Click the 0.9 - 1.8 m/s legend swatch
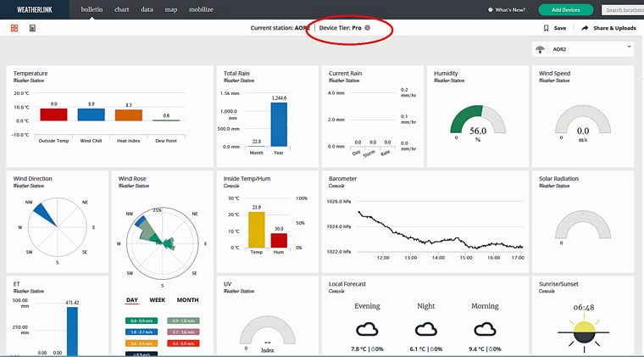Viewport: 644px width, 357px height. tap(183, 321)
